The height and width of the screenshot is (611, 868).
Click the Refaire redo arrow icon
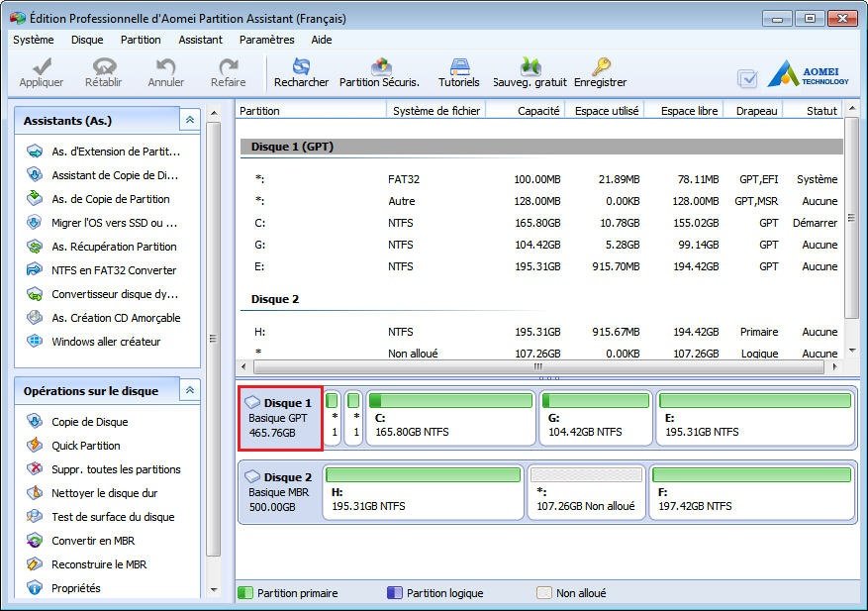click(x=228, y=66)
